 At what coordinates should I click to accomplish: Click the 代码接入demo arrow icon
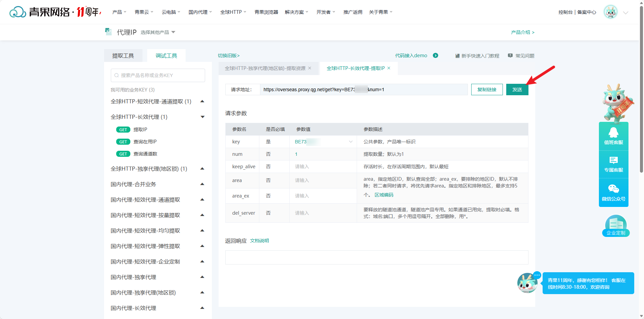click(x=436, y=56)
